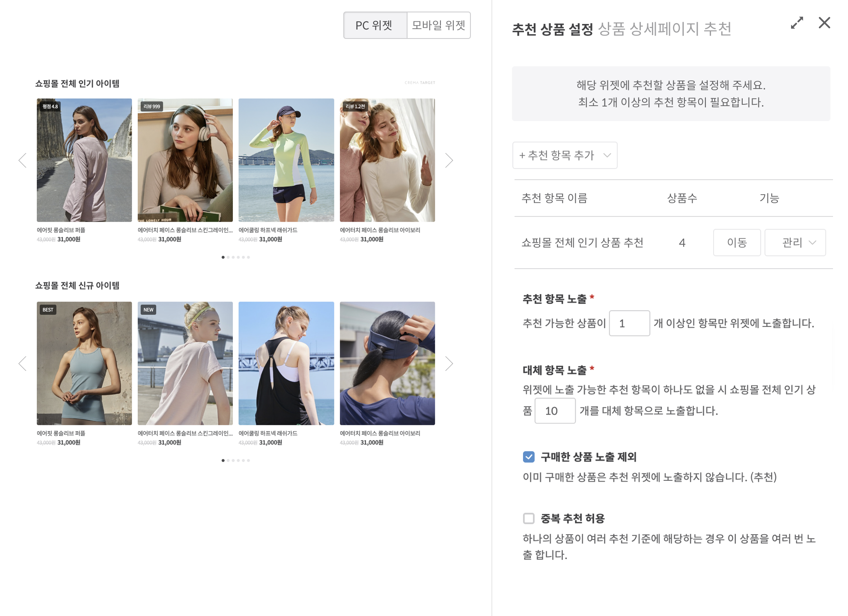The width and height of the screenshot is (848, 616).
Task: Click the BEST badge product image
Action: coord(84,364)
